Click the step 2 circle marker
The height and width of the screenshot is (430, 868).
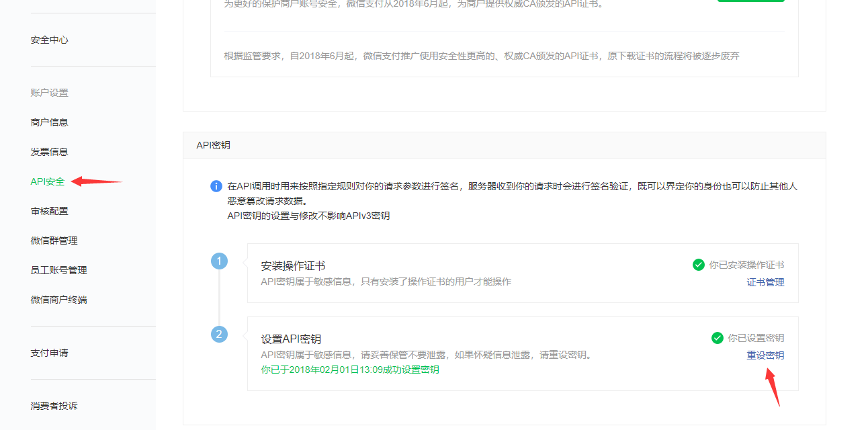(219, 334)
